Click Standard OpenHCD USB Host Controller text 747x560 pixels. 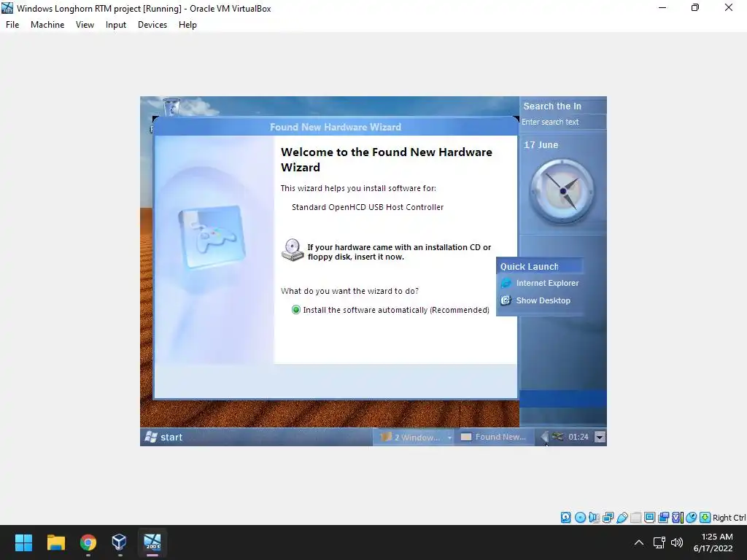click(x=368, y=207)
